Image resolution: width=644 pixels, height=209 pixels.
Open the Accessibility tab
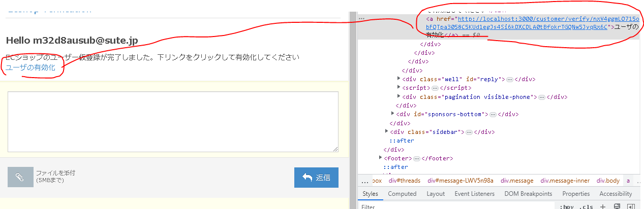coord(616,194)
